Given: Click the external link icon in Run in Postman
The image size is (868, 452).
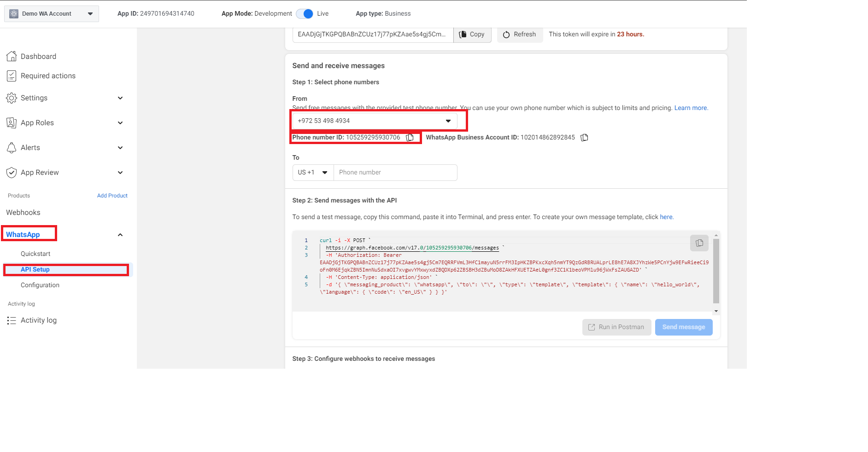Looking at the screenshot, I should click(x=592, y=327).
